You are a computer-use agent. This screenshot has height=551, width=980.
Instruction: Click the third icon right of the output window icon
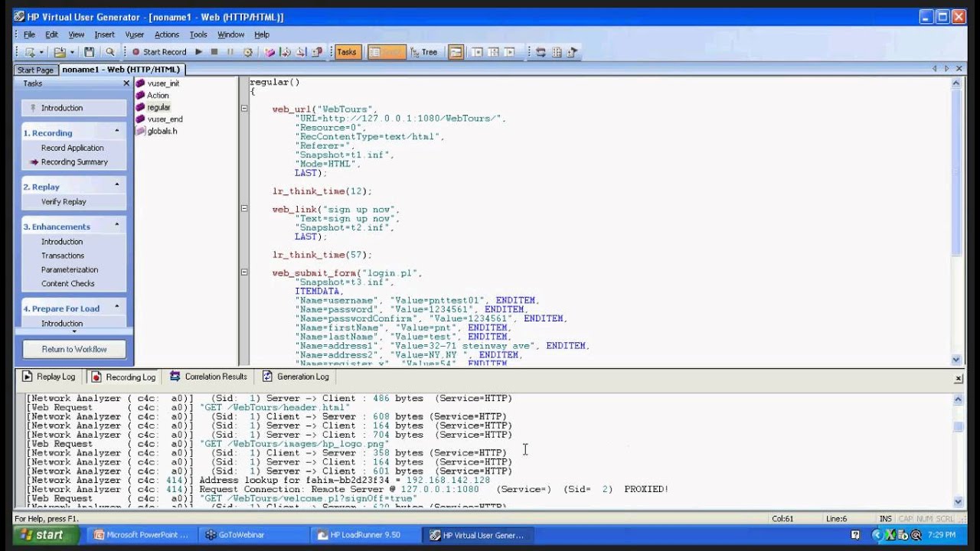509,52
